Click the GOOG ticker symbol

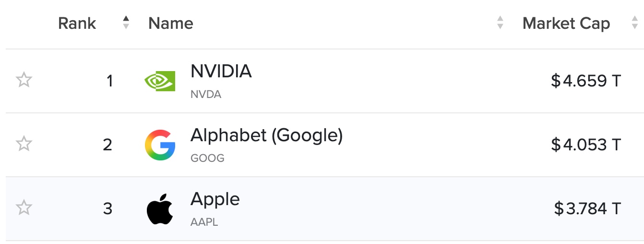tap(207, 158)
